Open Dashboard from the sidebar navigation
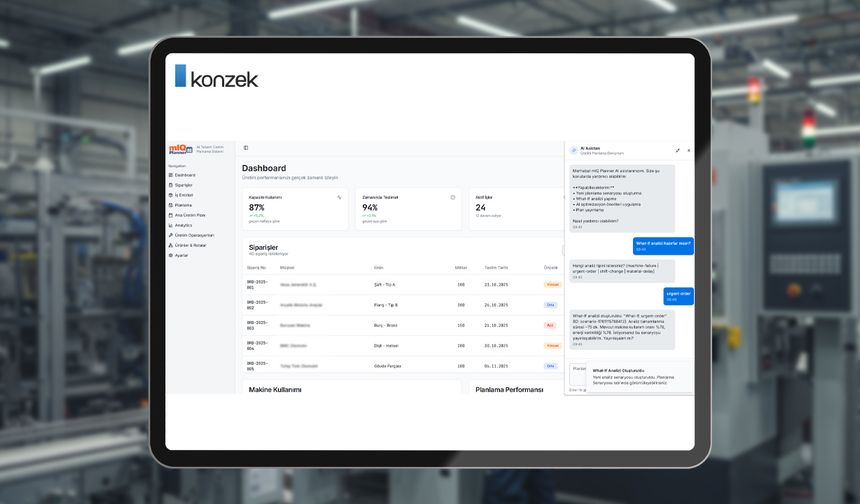The height and width of the screenshot is (504, 860). (x=185, y=175)
